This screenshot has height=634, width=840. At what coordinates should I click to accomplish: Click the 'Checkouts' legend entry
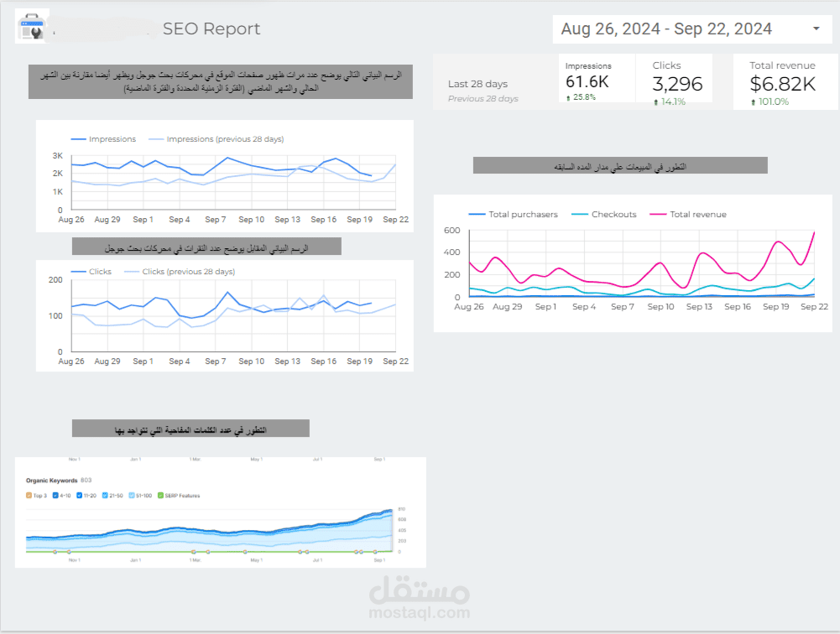[x=603, y=214]
